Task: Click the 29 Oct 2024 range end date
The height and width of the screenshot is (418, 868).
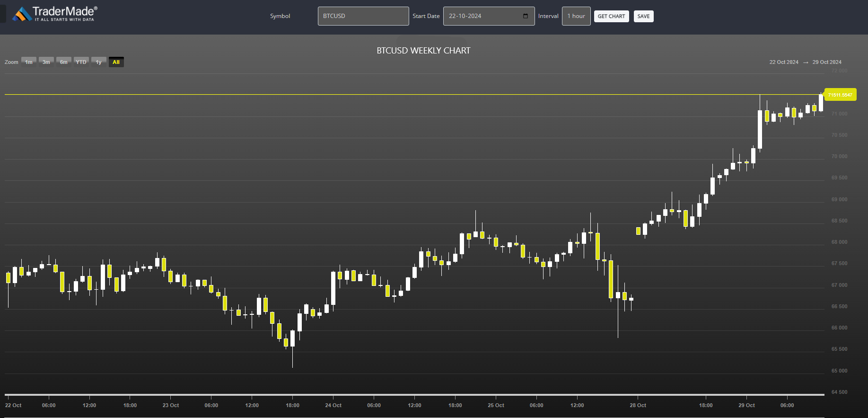Action: point(827,62)
